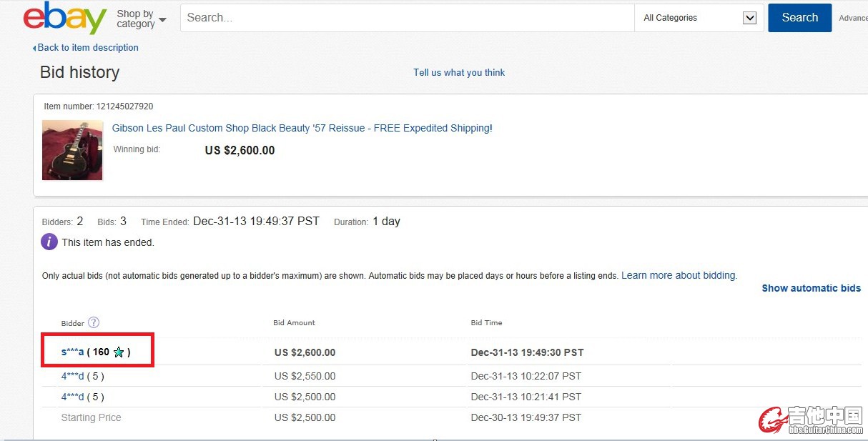Click the feedback score 160 for s***a
Viewport: 868px width, 441px height.
click(101, 352)
